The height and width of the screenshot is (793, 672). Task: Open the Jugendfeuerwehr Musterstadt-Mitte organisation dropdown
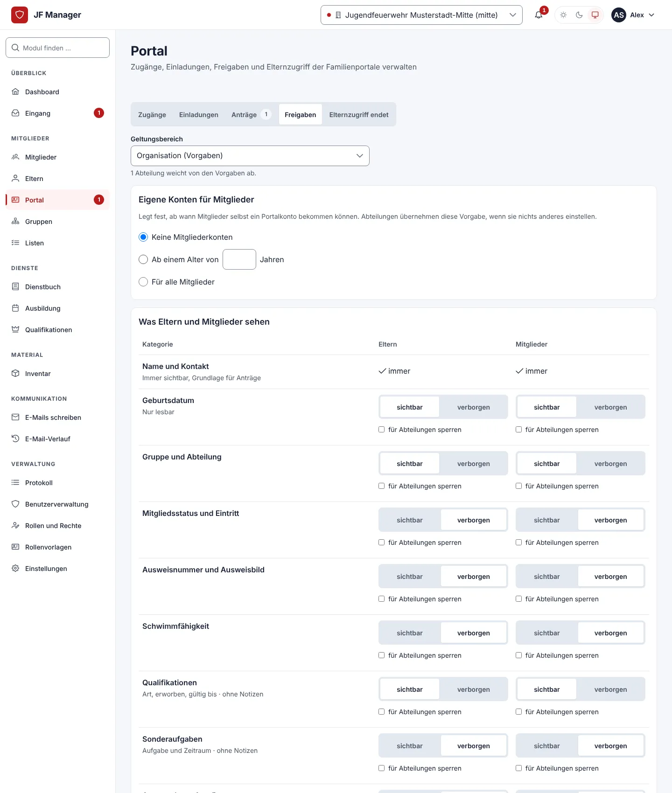[421, 15]
